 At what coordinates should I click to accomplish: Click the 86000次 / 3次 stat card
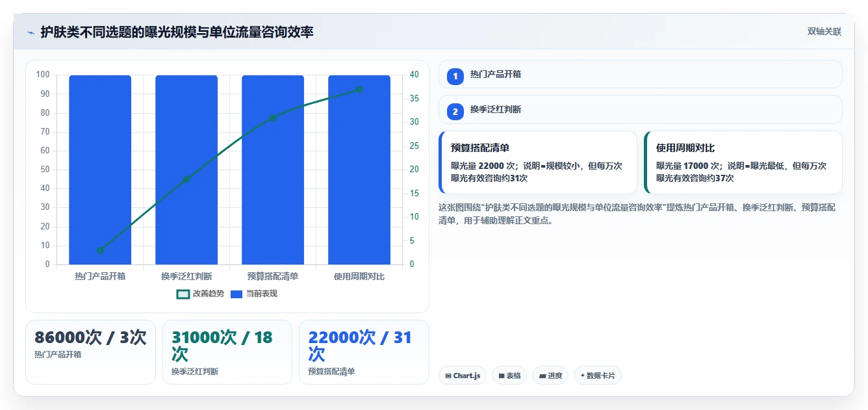(x=90, y=352)
